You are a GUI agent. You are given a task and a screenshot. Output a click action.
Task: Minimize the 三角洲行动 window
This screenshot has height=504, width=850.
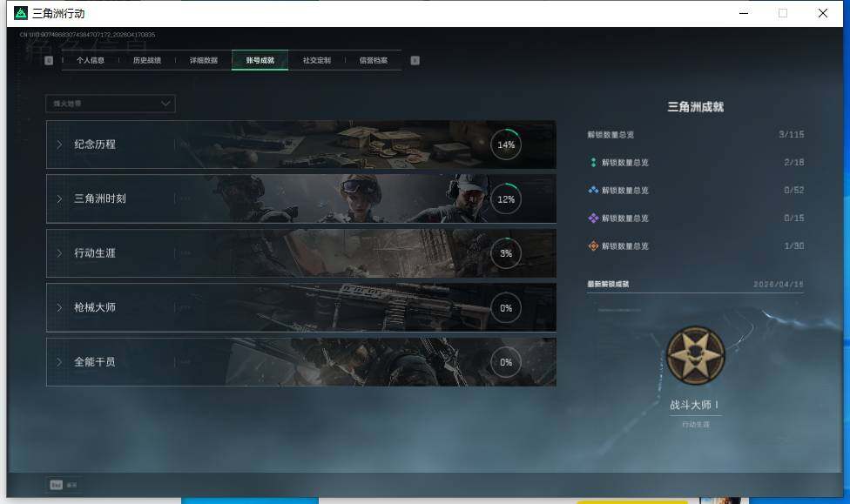click(x=744, y=13)
